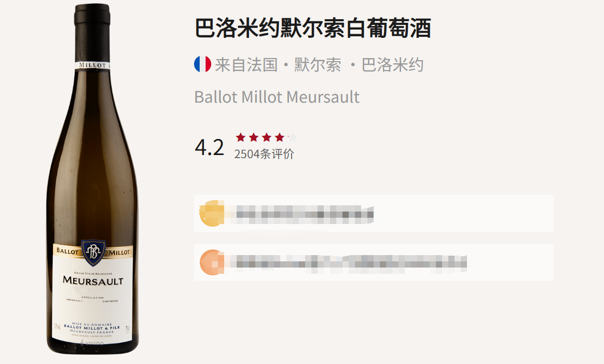Click the 默尔索 region link

[318, 65]
